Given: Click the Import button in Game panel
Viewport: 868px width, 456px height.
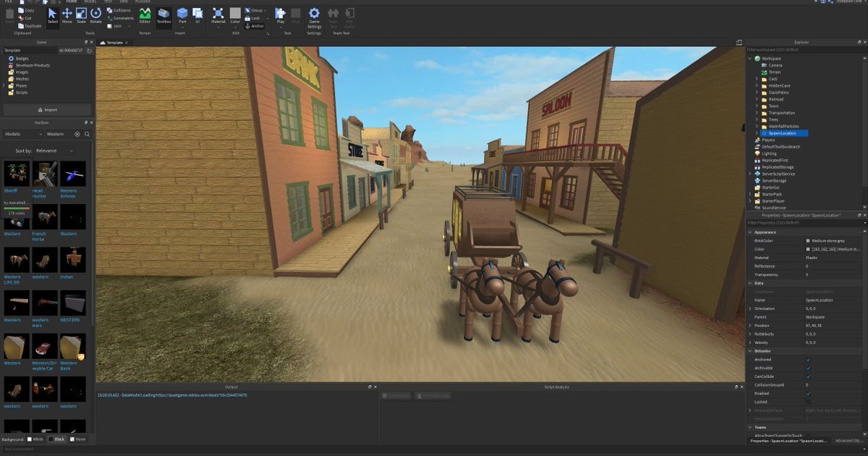Looking at the screenshot, I should pyautogui.click(x=47, y=109).
